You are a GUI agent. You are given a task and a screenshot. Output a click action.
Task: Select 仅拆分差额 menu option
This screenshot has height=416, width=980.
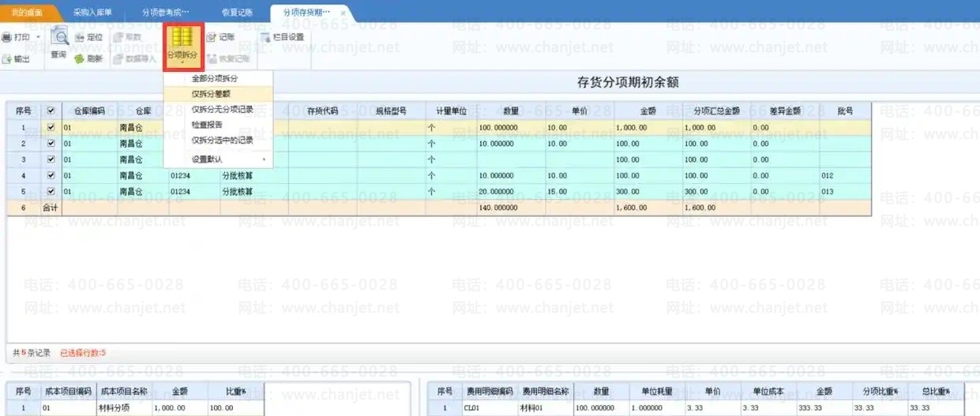click(x=211, y=94)
